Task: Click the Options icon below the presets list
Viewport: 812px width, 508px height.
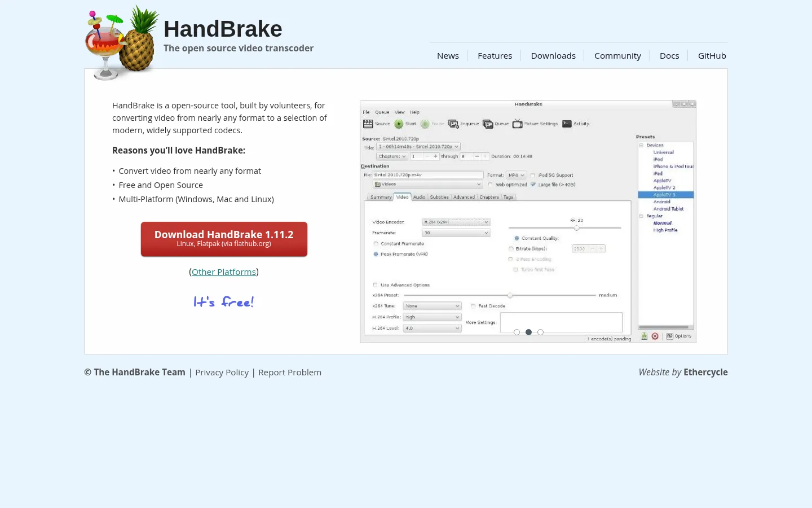Action: pos(669,336)
